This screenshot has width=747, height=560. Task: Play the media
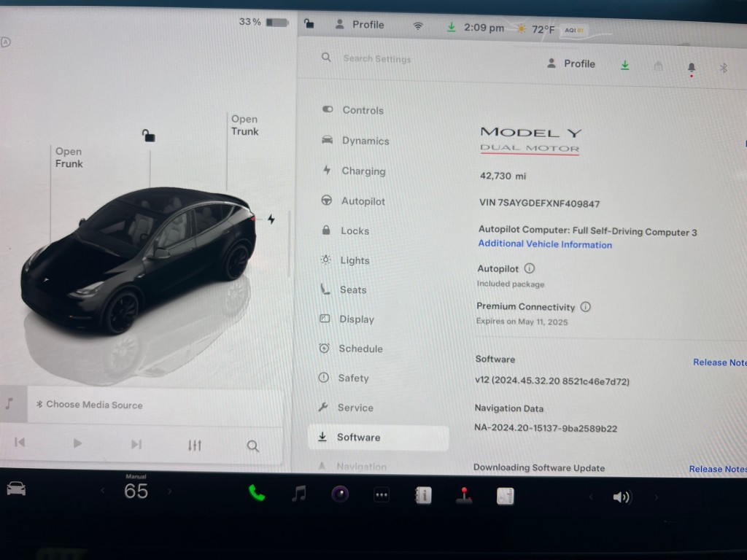77,443
